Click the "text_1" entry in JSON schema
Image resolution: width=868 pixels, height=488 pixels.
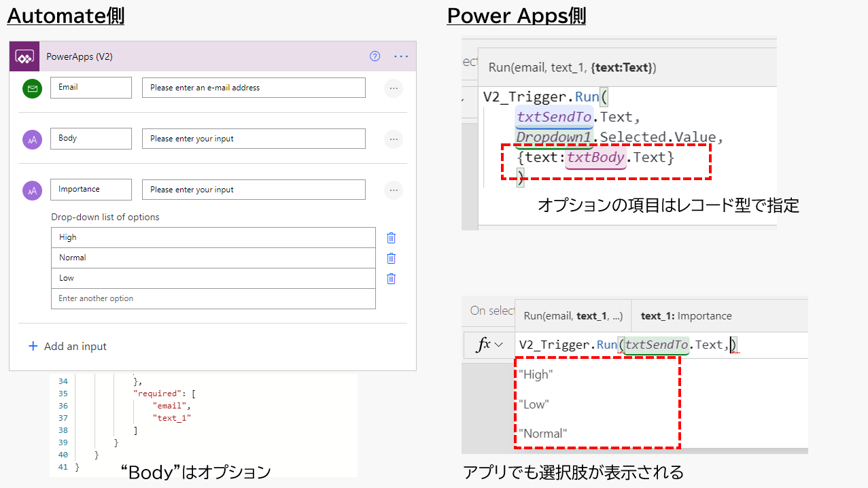click(x=172, y=418)
